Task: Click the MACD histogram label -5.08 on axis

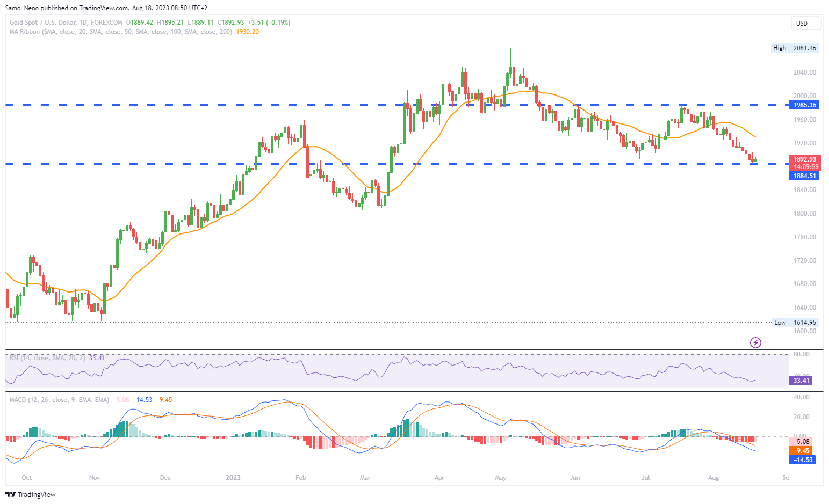Action: point(801,442)
